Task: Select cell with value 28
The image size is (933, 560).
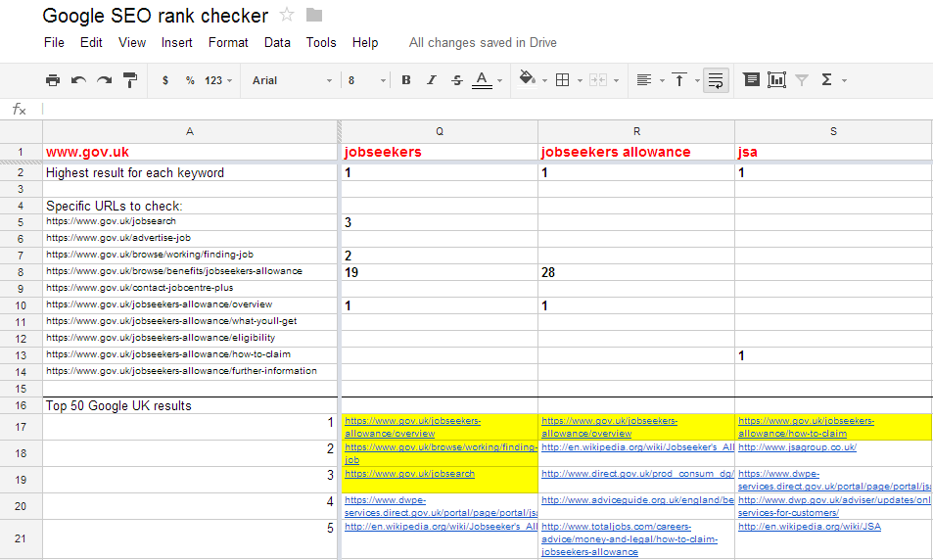Action: point(636,272)
